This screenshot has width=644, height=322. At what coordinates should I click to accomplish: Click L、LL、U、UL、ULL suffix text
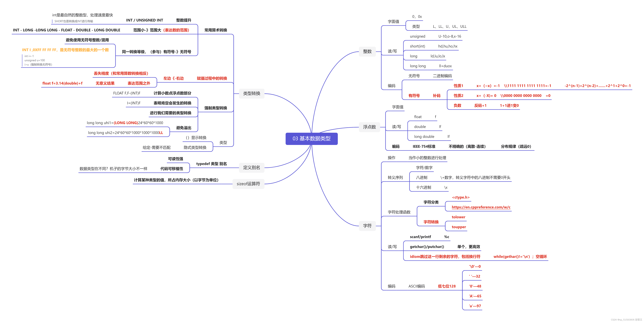[450, 26]
